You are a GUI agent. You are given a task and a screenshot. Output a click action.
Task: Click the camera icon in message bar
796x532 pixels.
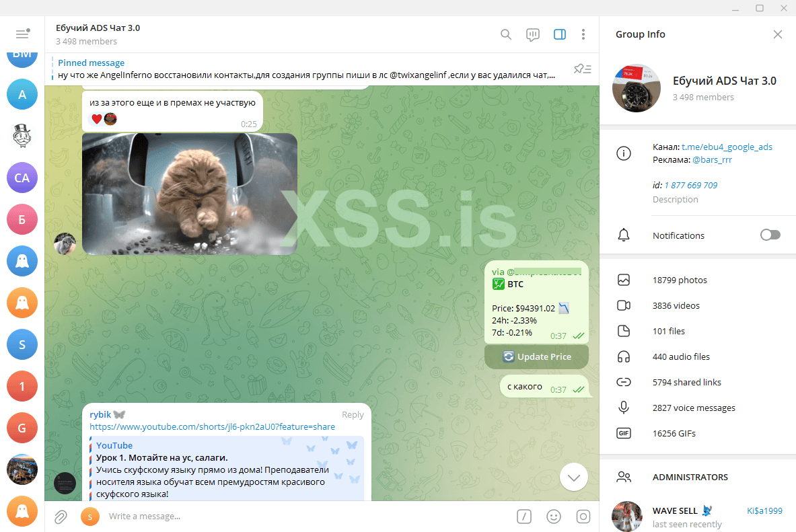pyautogui.click(x=583, y=517)
